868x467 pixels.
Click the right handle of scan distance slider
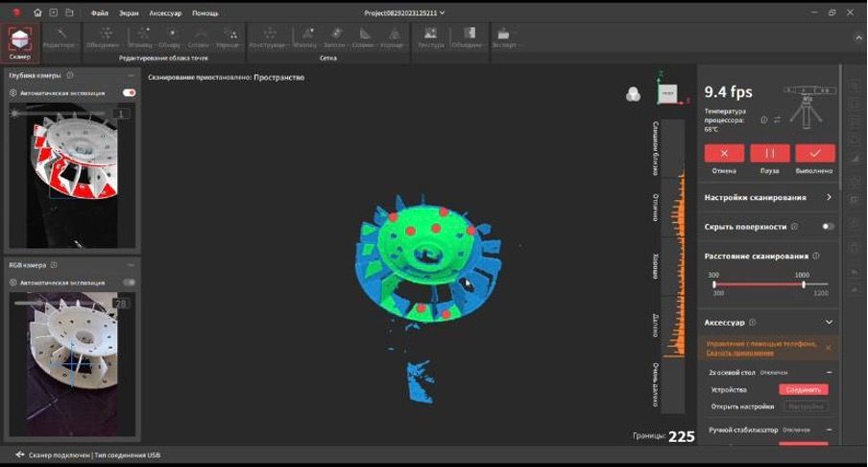pyautogui.click(x=803, y=284)
